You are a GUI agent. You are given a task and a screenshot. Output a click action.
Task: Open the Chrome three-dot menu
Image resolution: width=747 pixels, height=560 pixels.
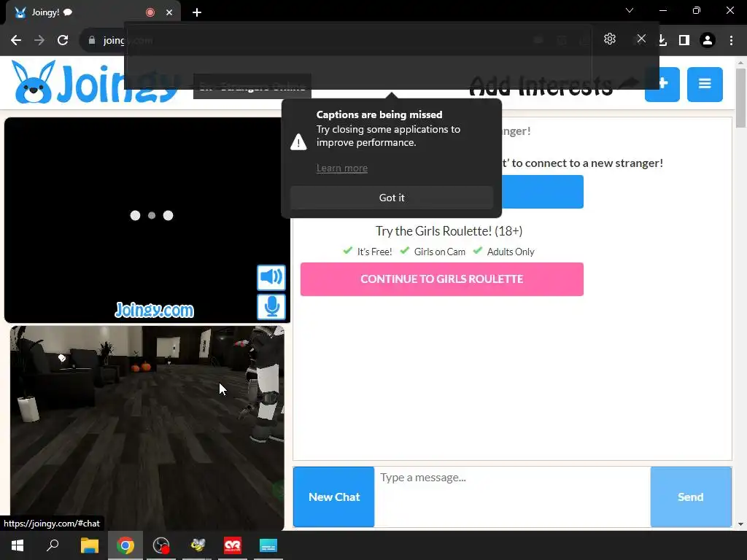[731, 41]
